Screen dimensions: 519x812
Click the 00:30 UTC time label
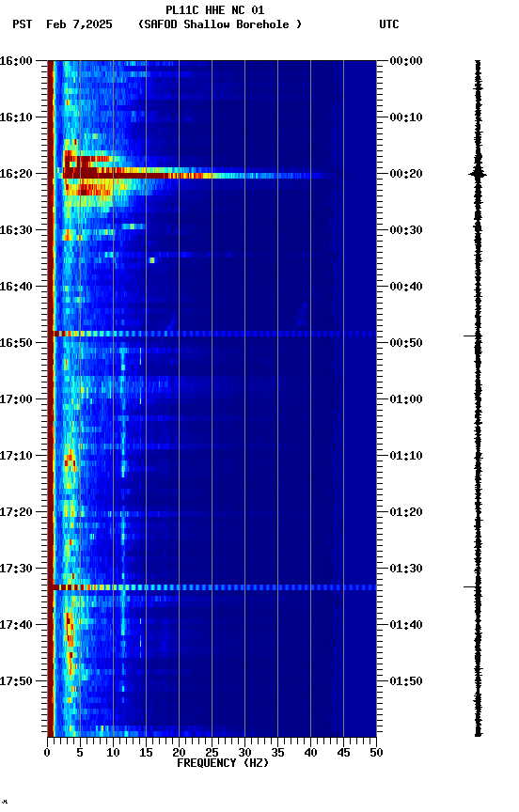coord(406,230)
